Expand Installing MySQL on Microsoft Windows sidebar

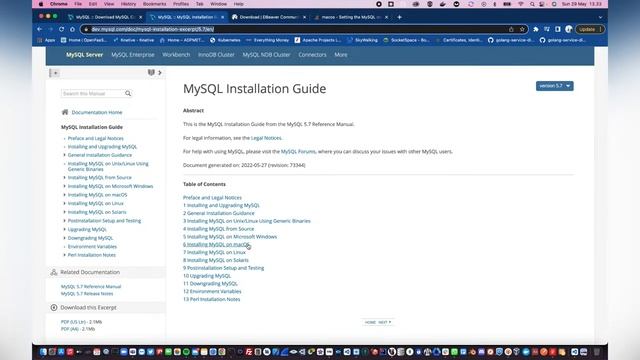pos(64,186)
